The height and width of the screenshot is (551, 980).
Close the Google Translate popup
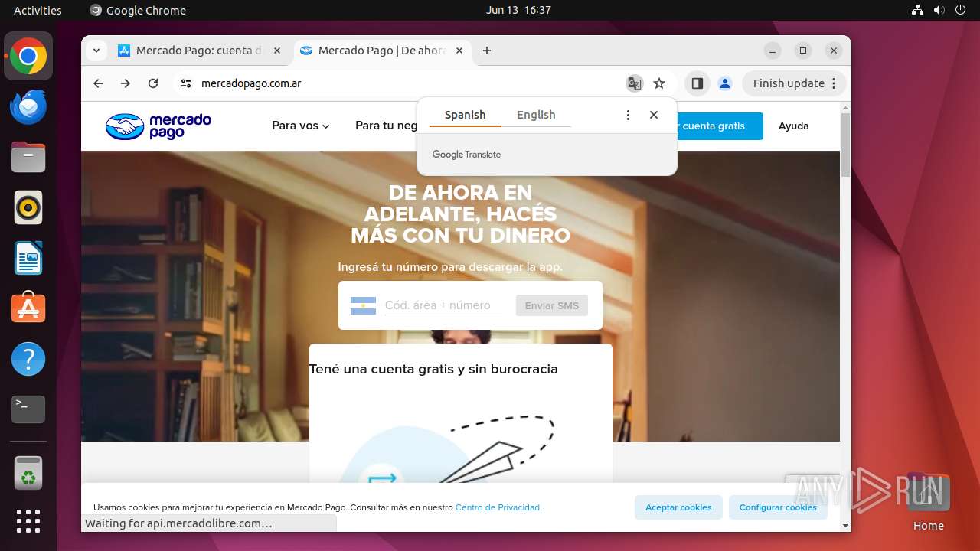[x=654, y=115]
